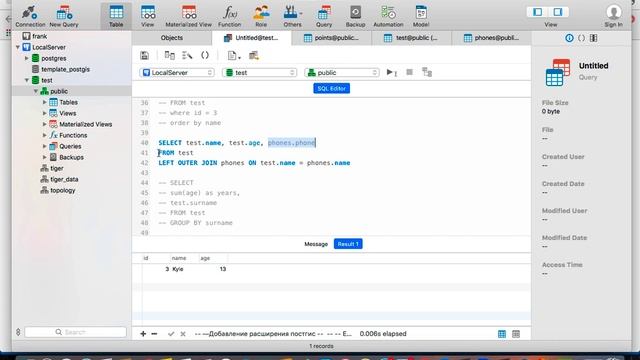Open the test database dropdown

(x=260, y=73)
